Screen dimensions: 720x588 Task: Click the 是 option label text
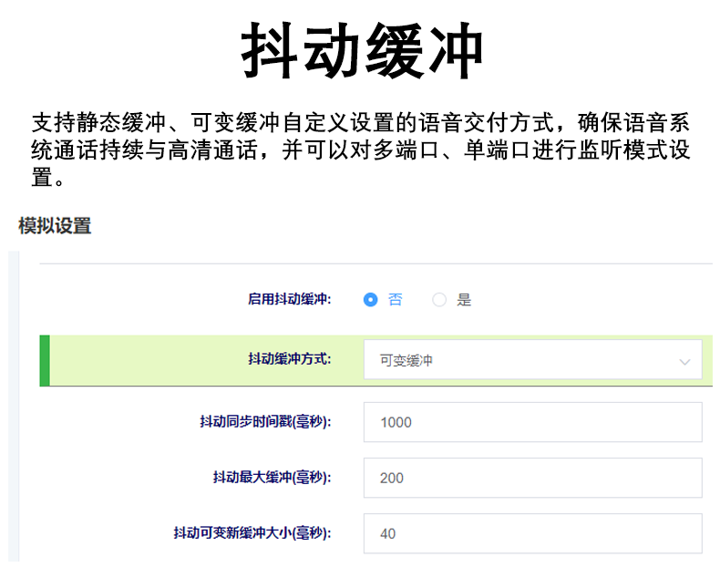tap(464, 299)
